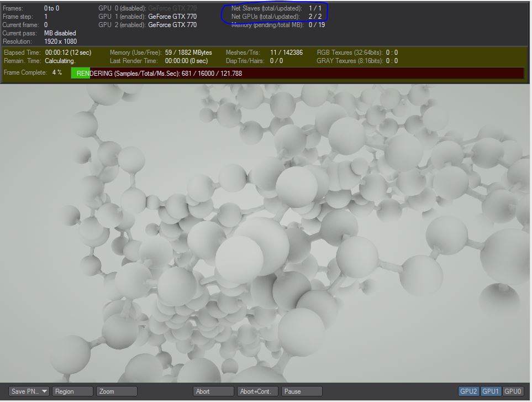Select the resolution value 1920 x 1080

pos(60,41)
